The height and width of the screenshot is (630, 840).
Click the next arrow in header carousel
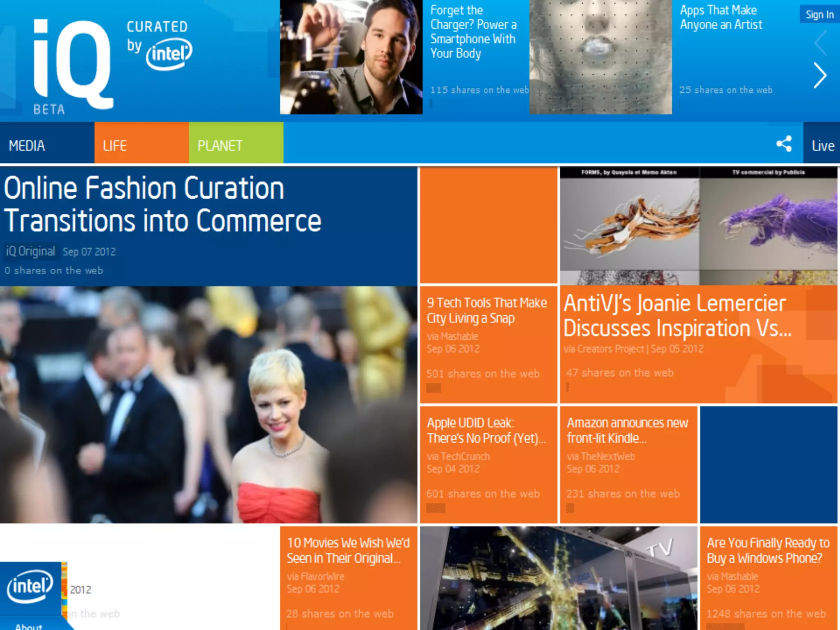click(820, 75)
